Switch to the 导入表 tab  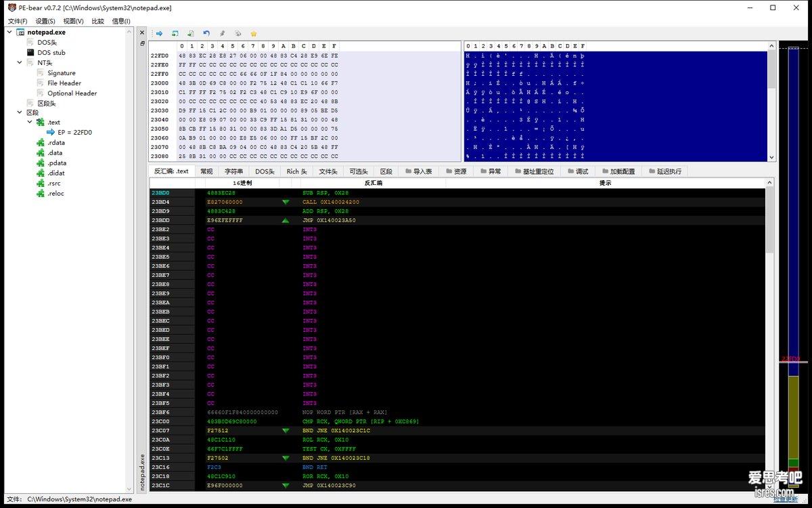point(418,171)
